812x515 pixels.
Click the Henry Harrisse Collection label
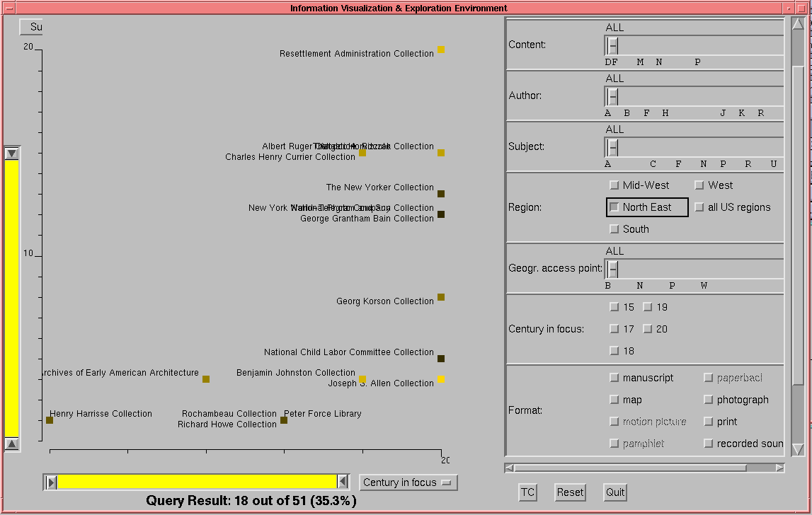[x=101, y=414]
